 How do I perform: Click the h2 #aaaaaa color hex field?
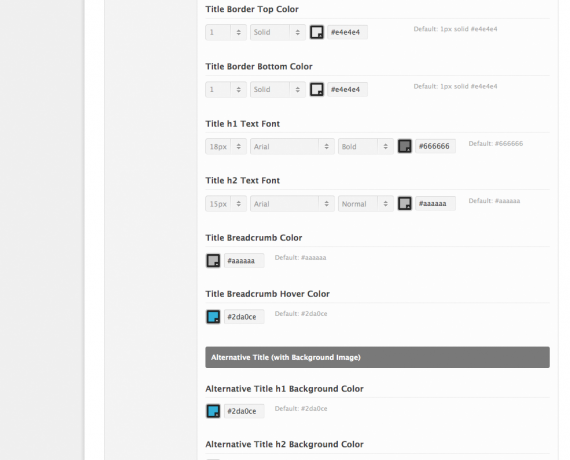(x=435, y=203)
